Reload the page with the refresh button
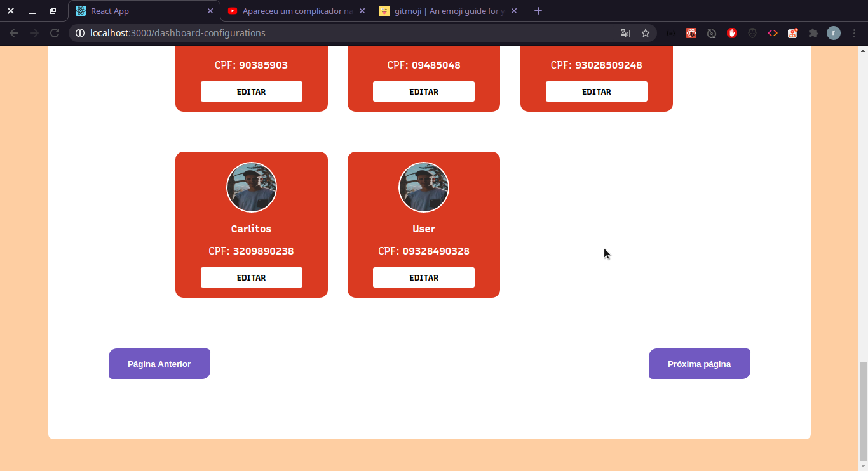 click(55, 33)
